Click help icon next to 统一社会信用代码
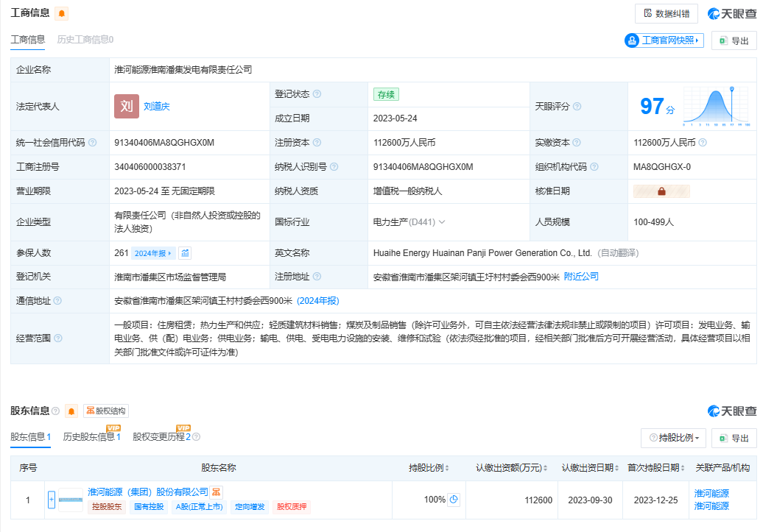The height and width of the screenshot is (532, 763). [93, 143]
